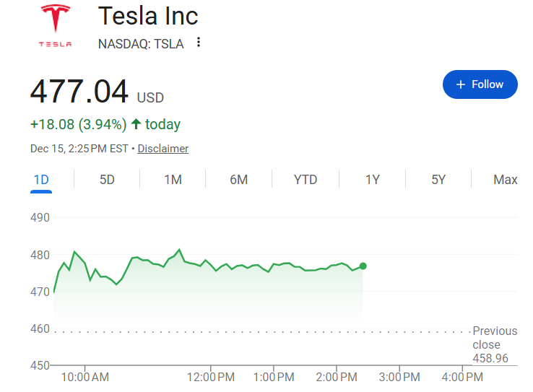The height and width of the screenshot is (392, 533).
Task: Show the 5Y price history tab
Action: (438, 180)
